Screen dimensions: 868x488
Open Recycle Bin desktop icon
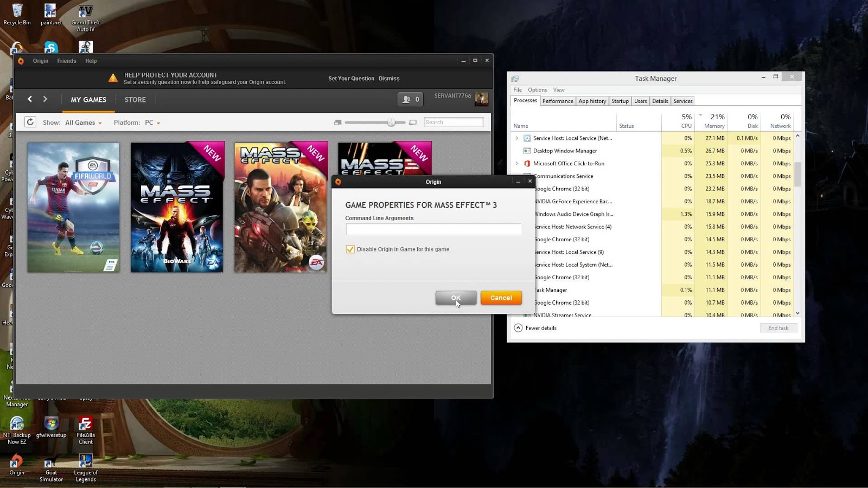click(x=17, y=15)
